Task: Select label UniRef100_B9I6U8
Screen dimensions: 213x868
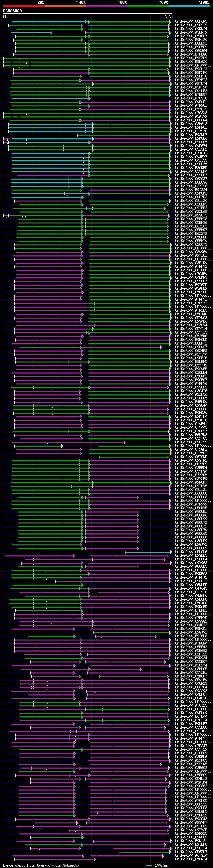Action: [191, 636]
